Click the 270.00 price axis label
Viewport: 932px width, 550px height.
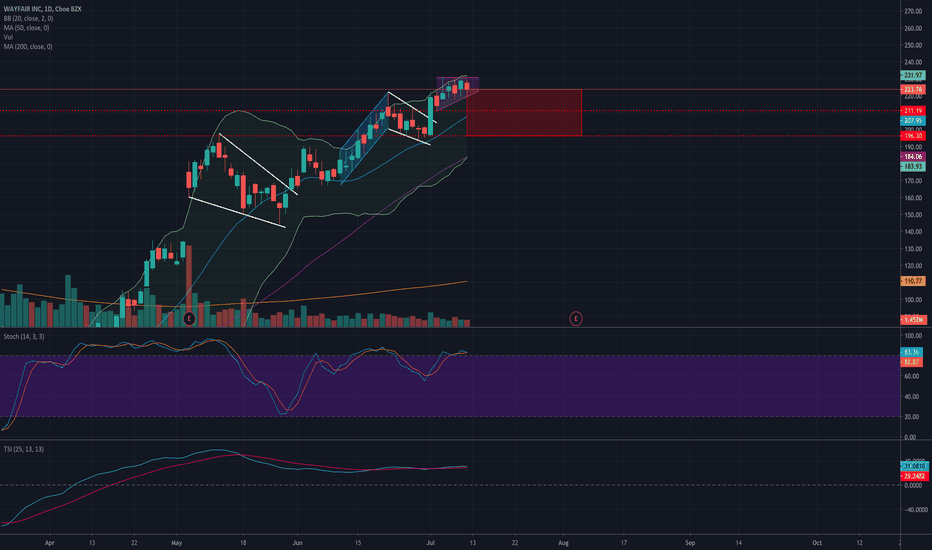(x=913, y=11)
